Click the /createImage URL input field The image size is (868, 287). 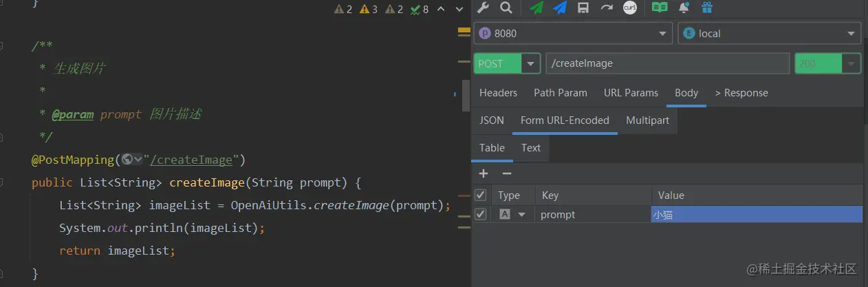click(x=667, y=63)
